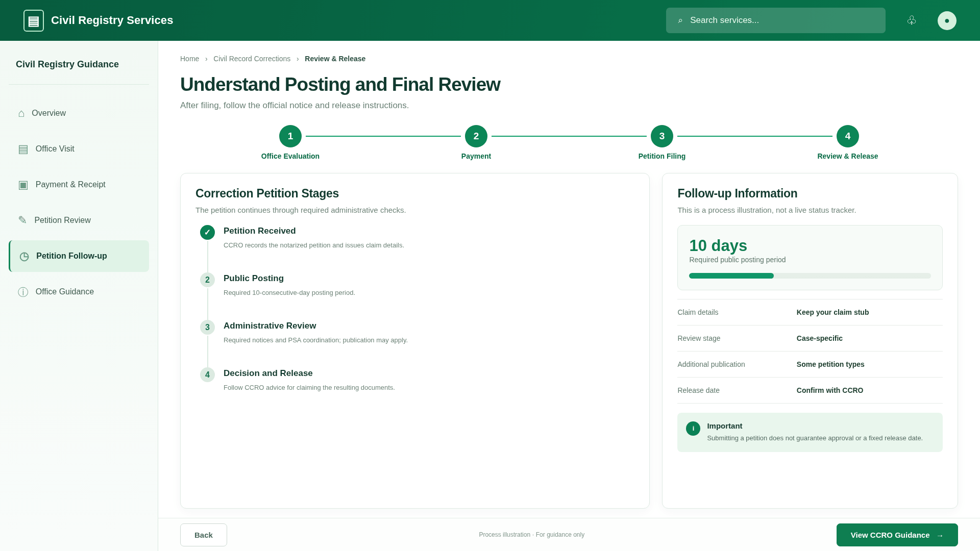The height and width of the screenshot is (551, 980).
Task: Open Office Guidance in sidebar
Action: pos(79,292)
